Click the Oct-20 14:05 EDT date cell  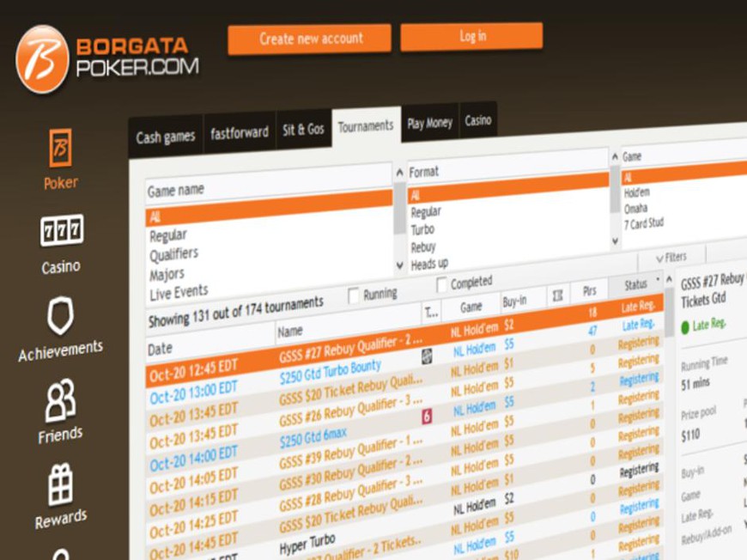[x=193, y=481]
